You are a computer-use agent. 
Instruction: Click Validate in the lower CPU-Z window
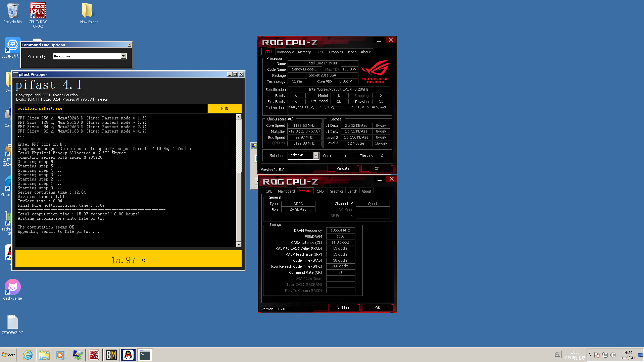coord(344,308)
